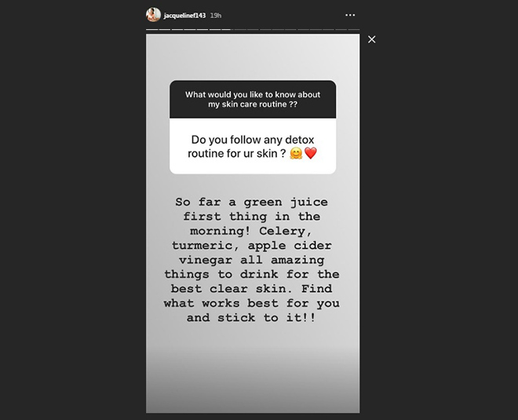The height and width of the screenshot is (420, 518).
Task: Click the red heart emoji
Action: pyautogui.click(x=310, y=153)
